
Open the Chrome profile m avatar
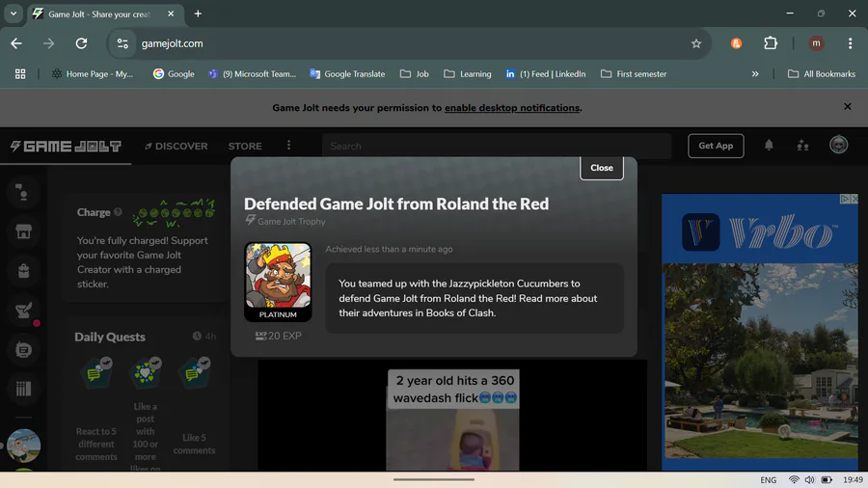coord(815,43)
